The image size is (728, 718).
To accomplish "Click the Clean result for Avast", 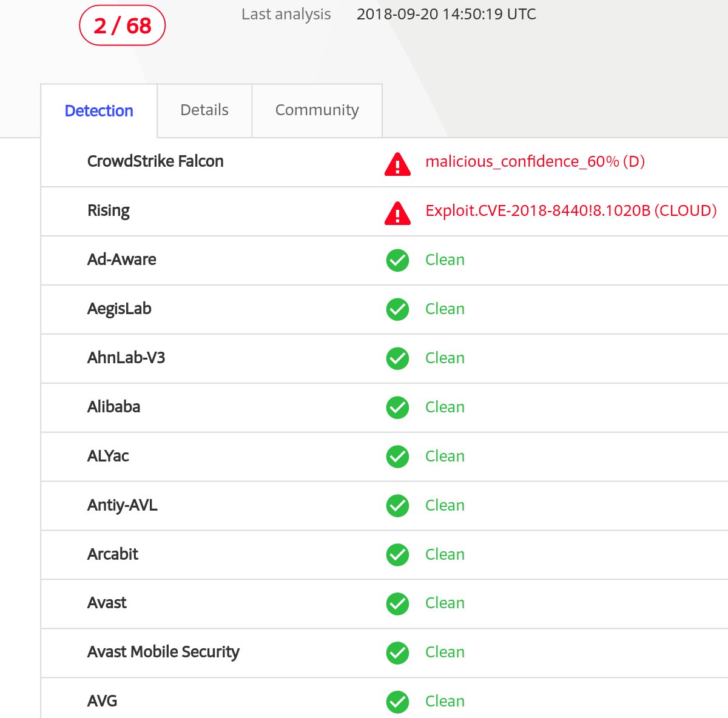I will [445, 603].
